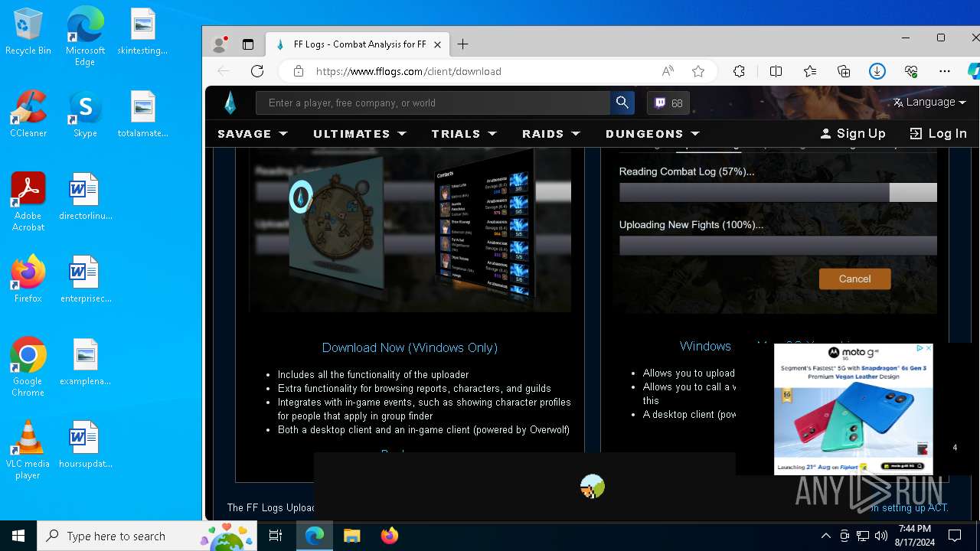Select the examplena file on desktop
This screenshot has width=980, height=551.
click(85, 361)
